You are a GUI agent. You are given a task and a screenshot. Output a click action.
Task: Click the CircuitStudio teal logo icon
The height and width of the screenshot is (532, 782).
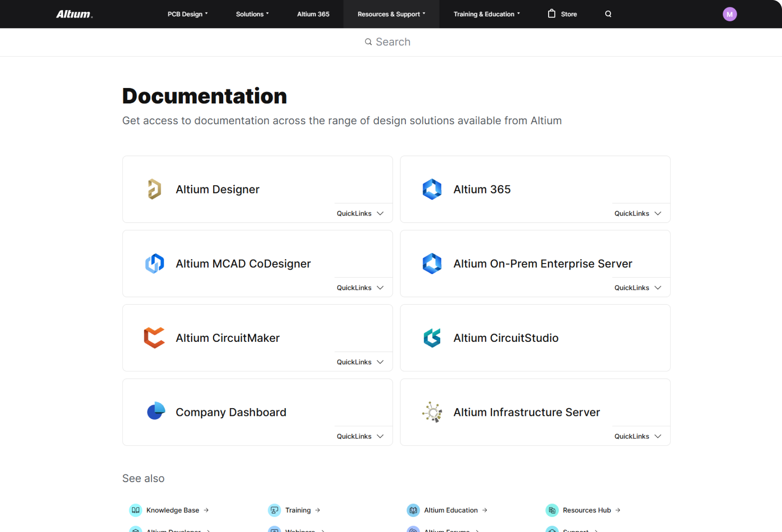(x=432, y=338)
